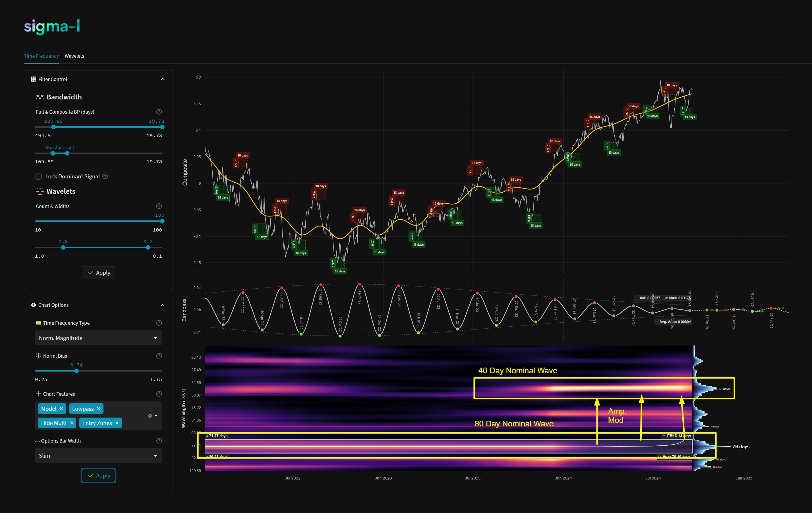Remove the Lowpass chip

98,409
